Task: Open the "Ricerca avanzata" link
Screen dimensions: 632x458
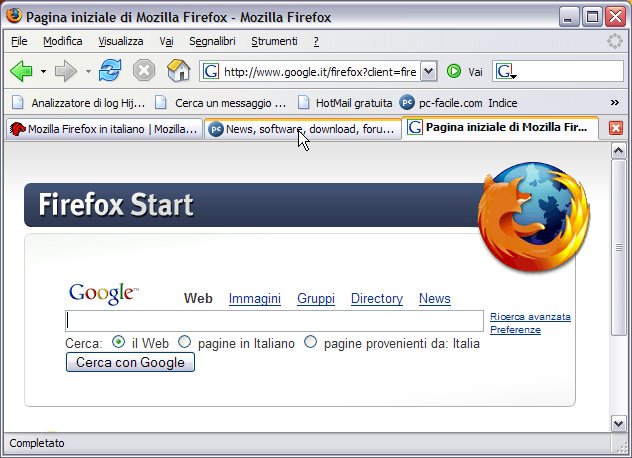Action: [530, 317]
